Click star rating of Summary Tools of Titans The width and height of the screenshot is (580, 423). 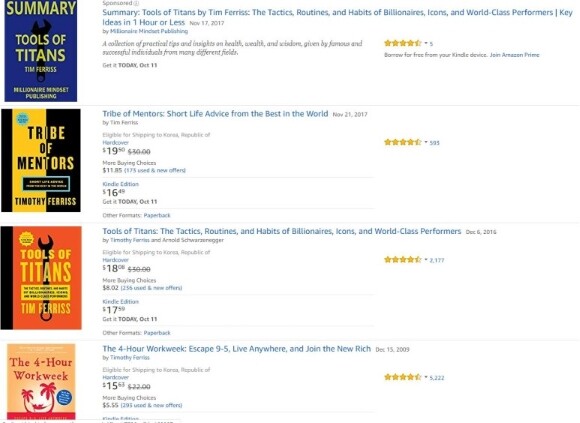tap(402, 43)
